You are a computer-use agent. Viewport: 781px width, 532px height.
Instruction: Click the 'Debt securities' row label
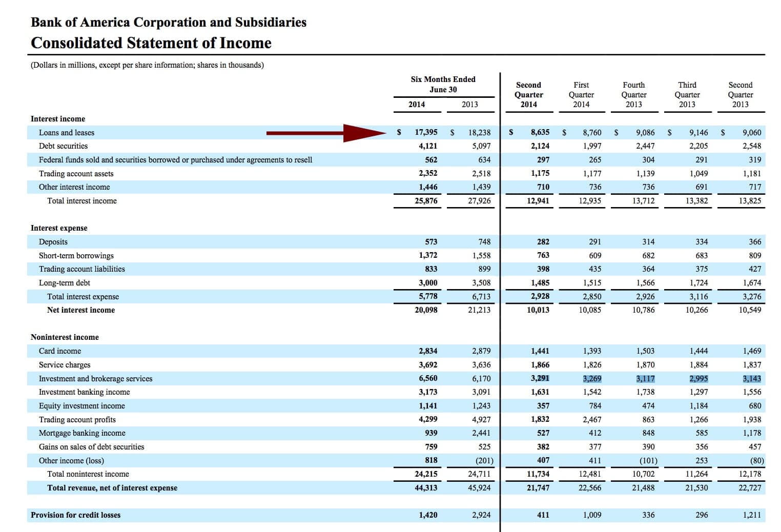coord(63,146)
